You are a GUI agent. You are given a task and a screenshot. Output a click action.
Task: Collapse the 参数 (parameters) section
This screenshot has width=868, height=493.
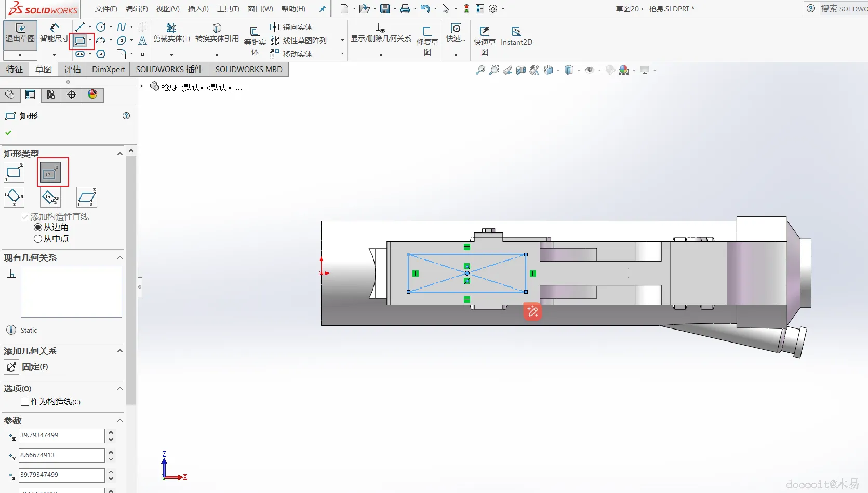tap(120, 420)
